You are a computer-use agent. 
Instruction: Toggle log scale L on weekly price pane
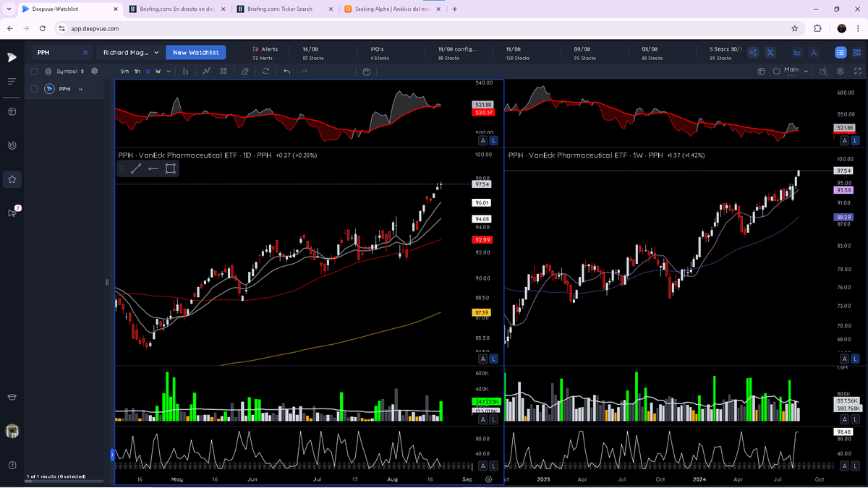click(x=855, y=359)
